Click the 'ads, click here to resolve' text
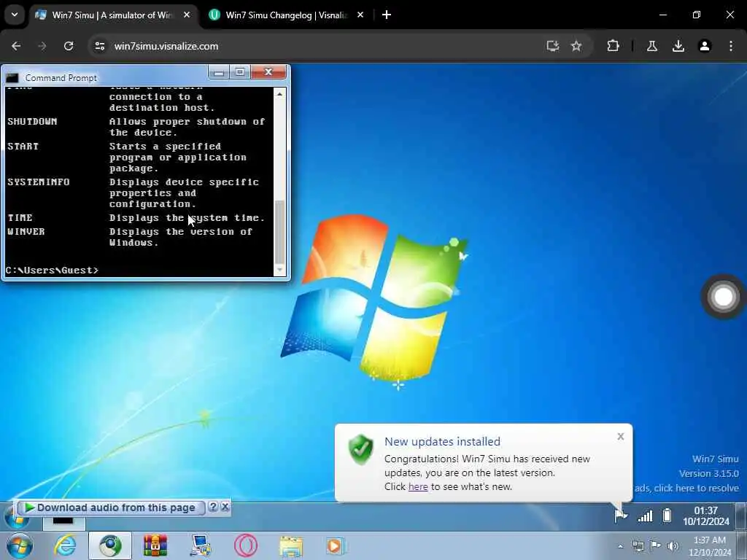This screenshot has height=560, width=747. click(x=686, y=488)
